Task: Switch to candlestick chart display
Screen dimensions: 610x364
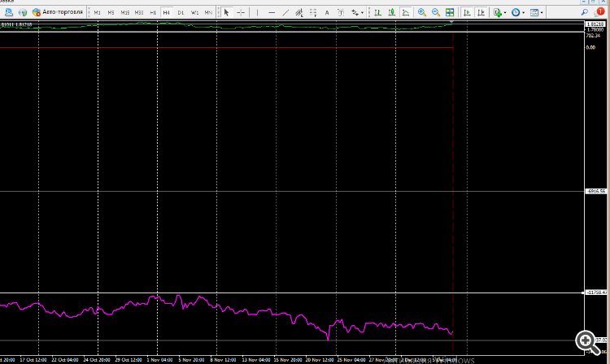Action: pos(392,13)
